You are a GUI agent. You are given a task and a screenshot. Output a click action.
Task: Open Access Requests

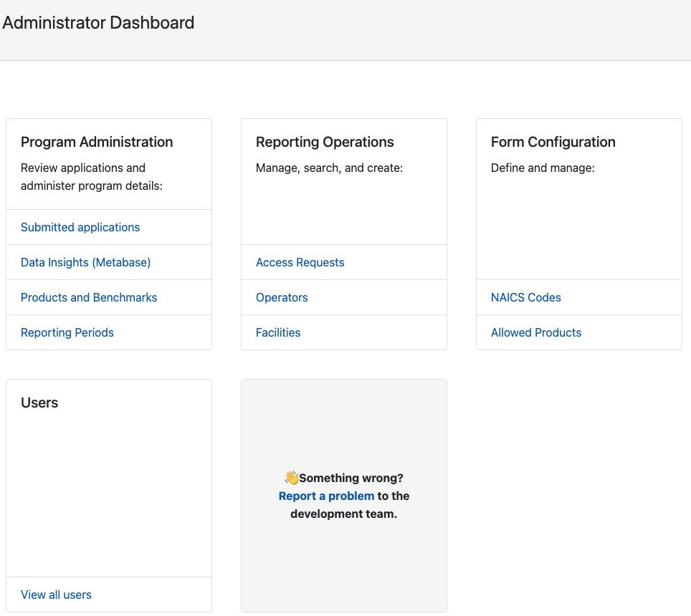click(x=300, y=262)
